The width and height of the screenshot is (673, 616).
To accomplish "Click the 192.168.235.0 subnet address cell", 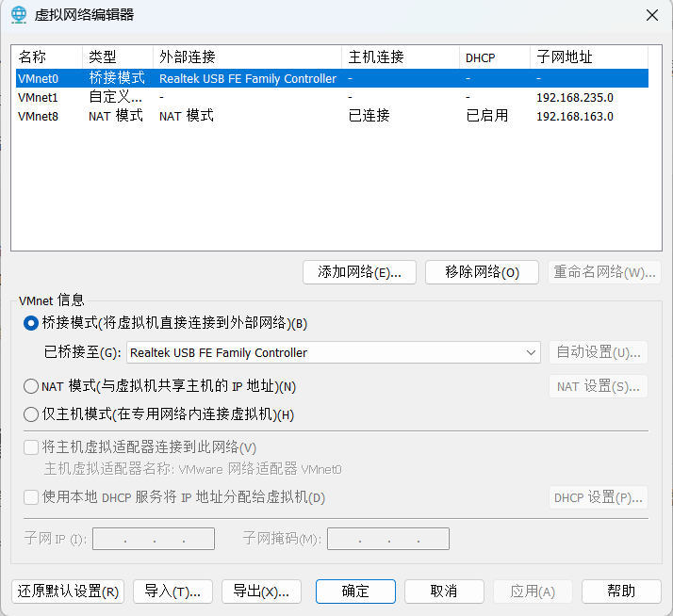I will click(575, 98).
